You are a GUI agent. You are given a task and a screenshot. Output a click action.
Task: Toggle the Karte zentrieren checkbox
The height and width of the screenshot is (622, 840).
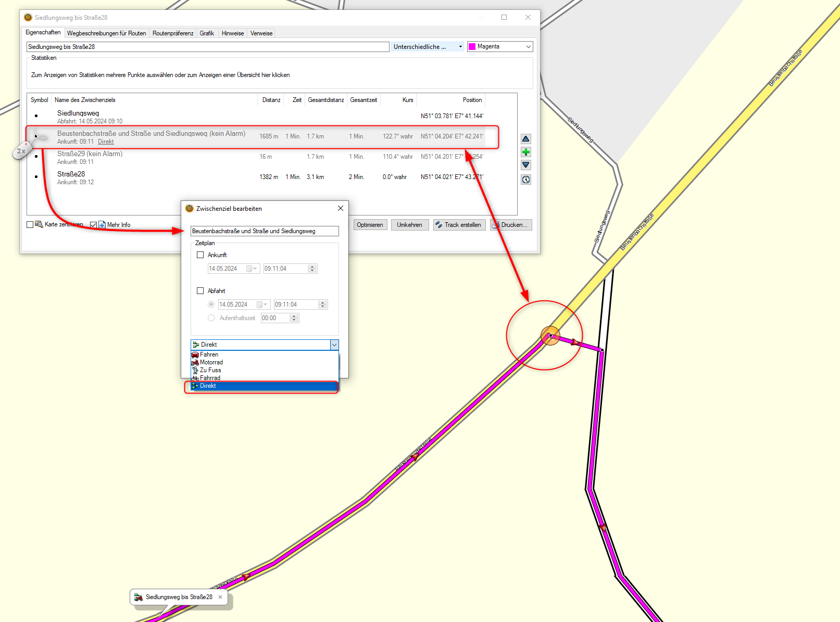(30, 225)
